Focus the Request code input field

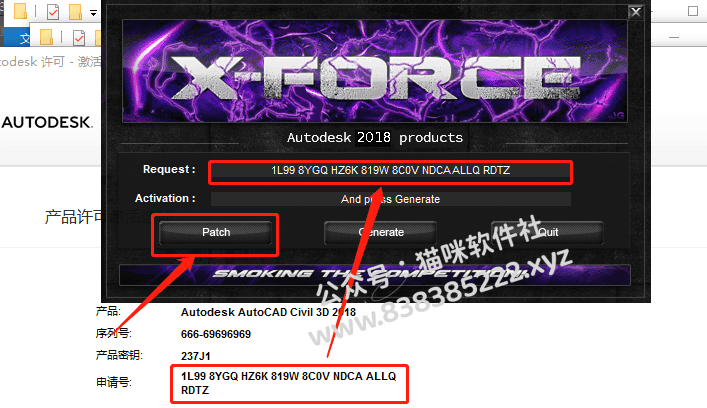pos(390,170)
